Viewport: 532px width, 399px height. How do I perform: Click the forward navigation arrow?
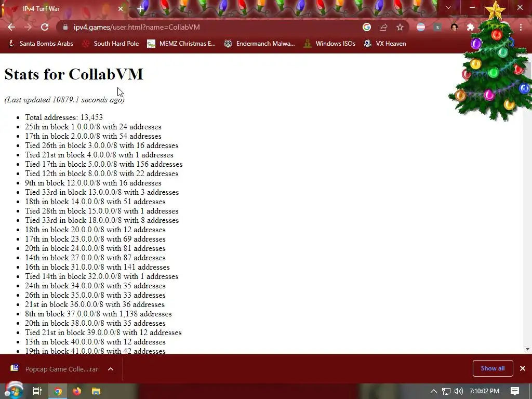(28, 27)
